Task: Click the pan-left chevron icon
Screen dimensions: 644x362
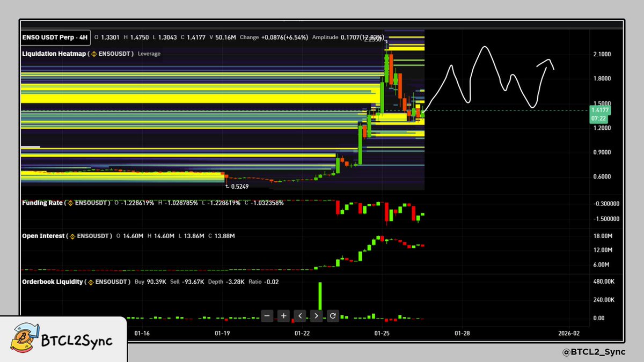Action: [300, 316]
